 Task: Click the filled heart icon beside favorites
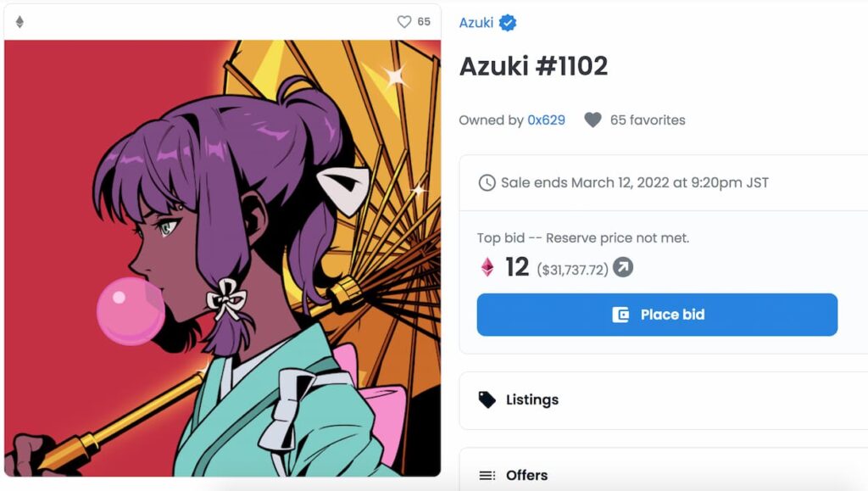(593, 120)
